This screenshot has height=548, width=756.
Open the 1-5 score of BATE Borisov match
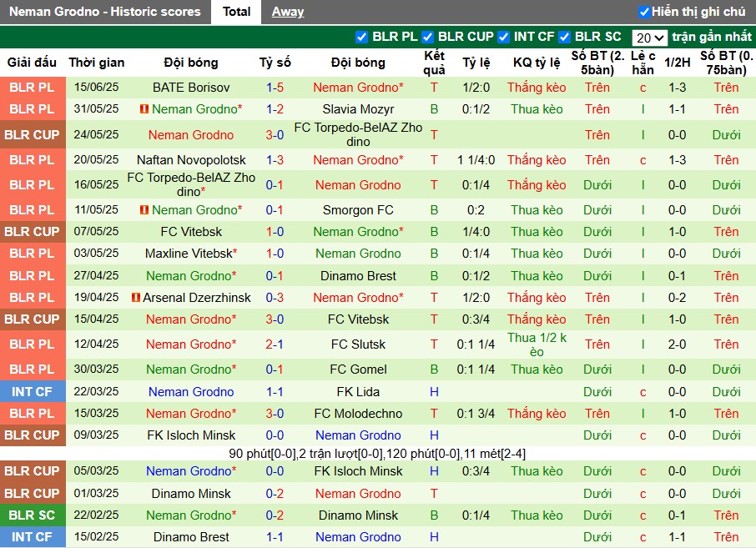pyautogui.click(x=275, y=88)
